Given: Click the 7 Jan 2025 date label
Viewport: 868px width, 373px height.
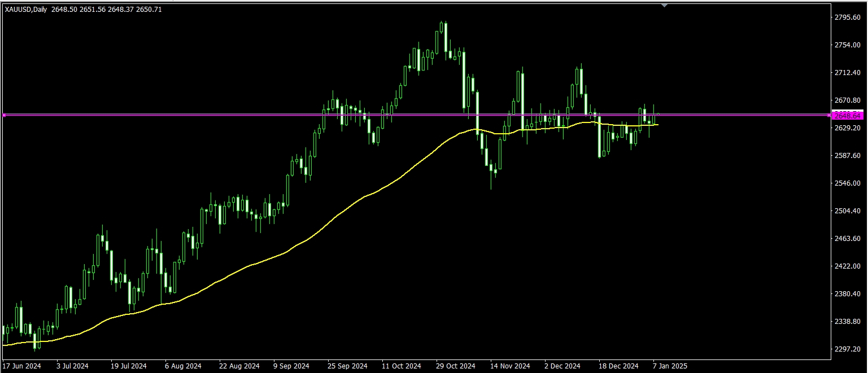Looking at the screenshot, I should point(670,366).
